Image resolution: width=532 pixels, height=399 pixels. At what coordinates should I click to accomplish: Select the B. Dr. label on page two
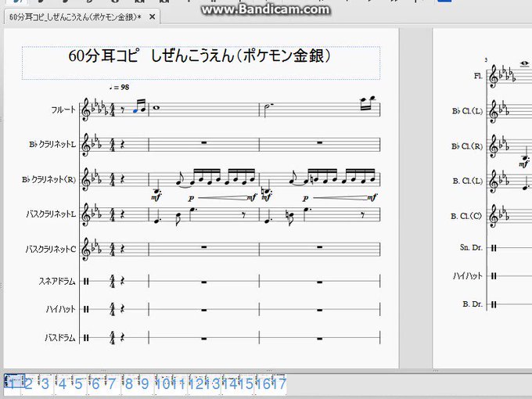(x=473, y=304)
